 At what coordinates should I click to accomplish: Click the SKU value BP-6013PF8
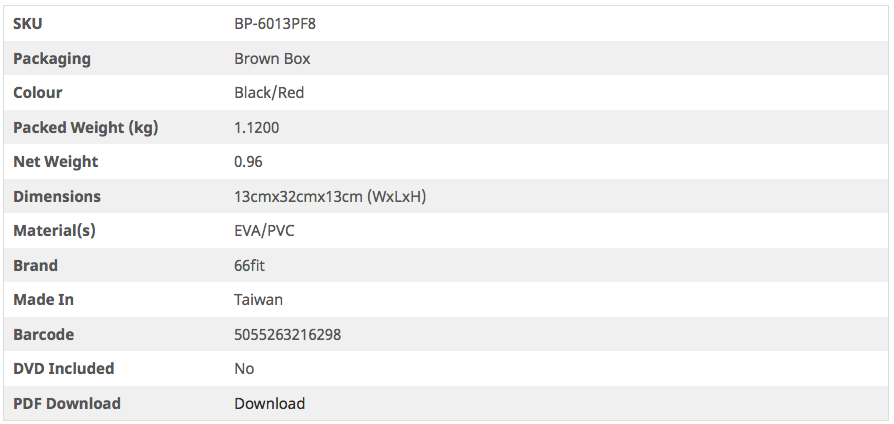pyautogui.click(x=275, y=24)
